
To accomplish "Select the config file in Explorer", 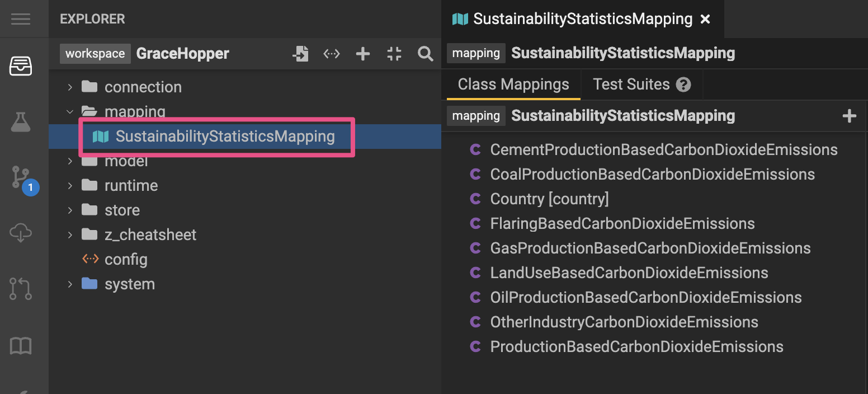I will coord(126,260).
